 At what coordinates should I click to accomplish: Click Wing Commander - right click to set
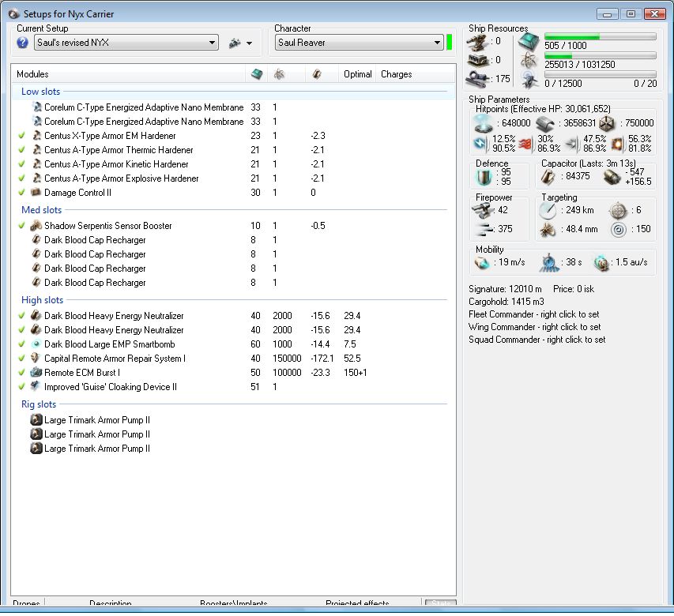(x=535, y=327)
